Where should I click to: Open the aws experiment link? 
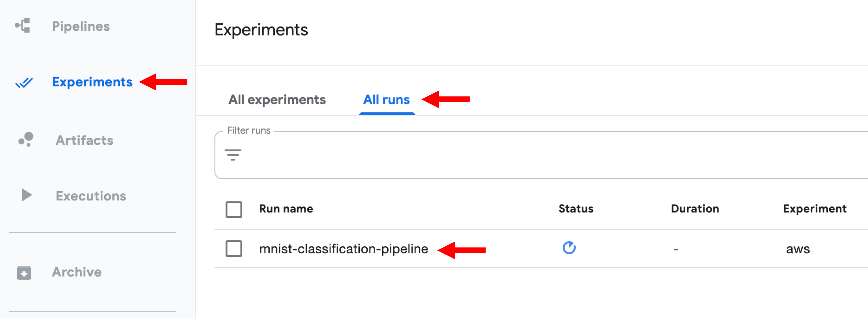click(798, 249)
